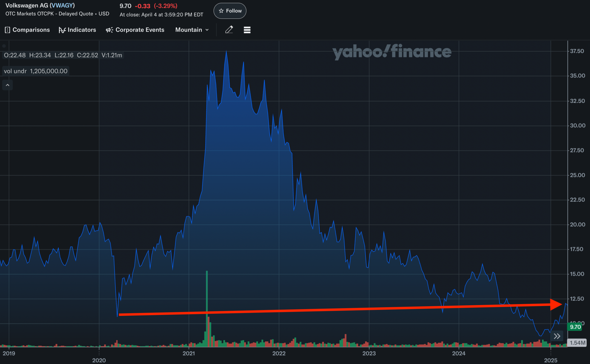590x364 pixels.
Task: Collapse the indicator panel with the chevron
Action: [x=8, y=85]
